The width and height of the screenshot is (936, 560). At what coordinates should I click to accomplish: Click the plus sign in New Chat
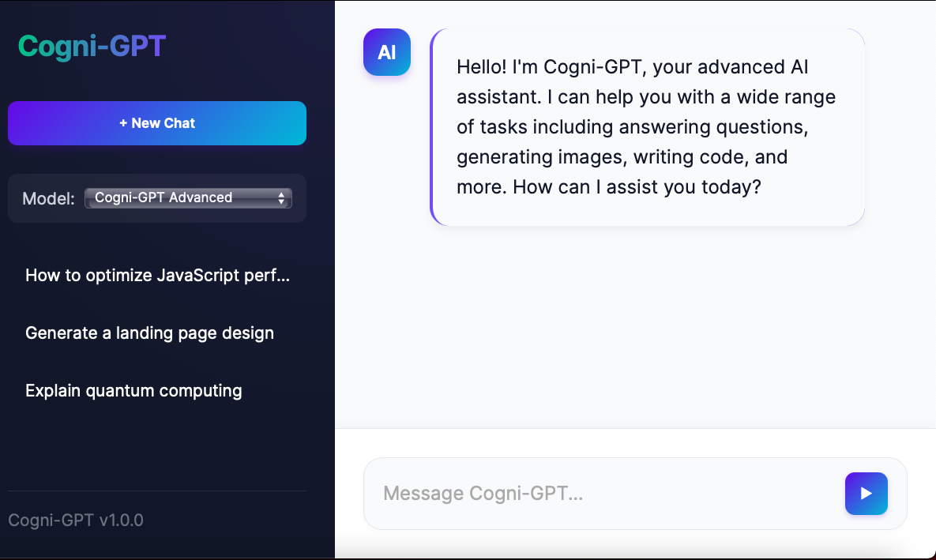[x=123, y=123]
